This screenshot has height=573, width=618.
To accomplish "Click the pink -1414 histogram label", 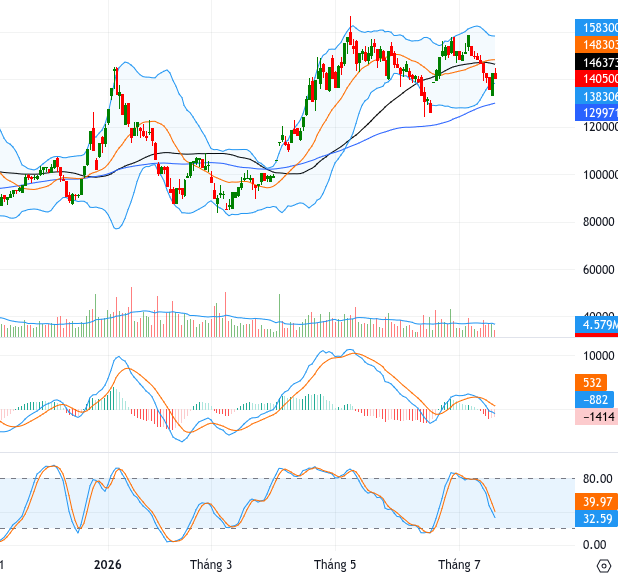I will [596, 417].
